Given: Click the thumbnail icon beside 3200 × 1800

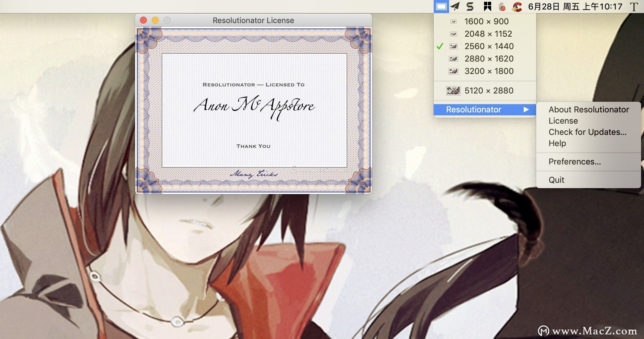Looking at the screenshot, I should click(x=454, y=71).
